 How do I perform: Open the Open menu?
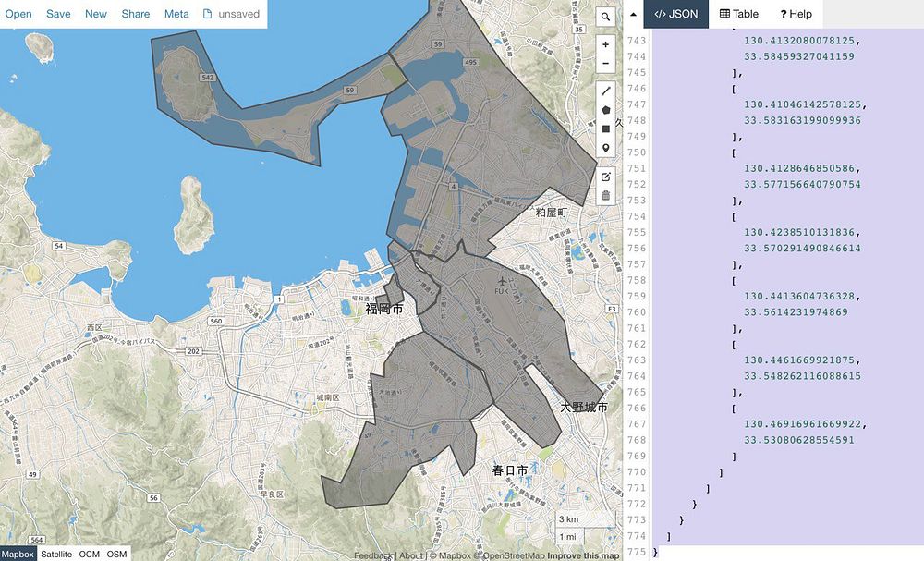tap(18, 14)
